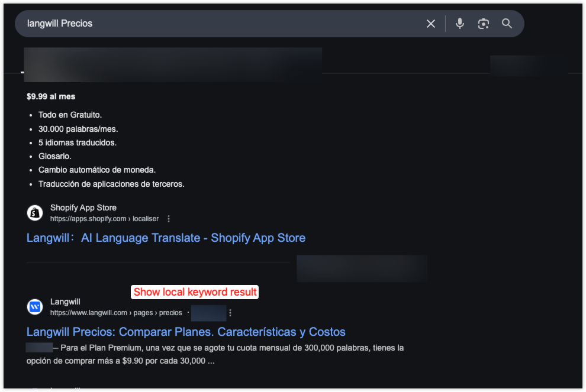Click the 'Todo en Gratuito.' bullet

[70, 115]
